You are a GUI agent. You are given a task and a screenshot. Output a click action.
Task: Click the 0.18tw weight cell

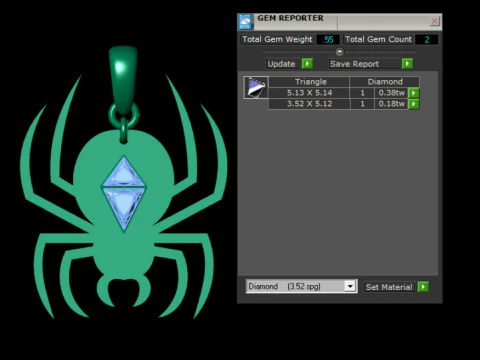tap(391, 104)
